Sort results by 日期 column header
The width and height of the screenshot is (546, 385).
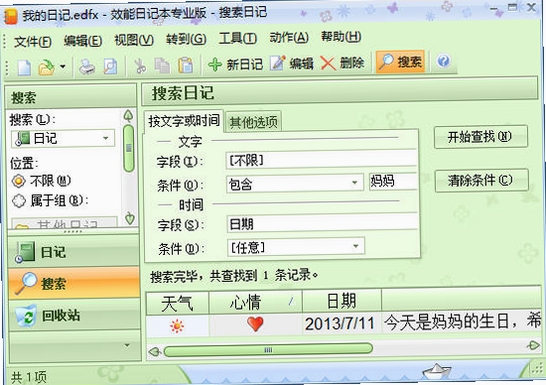click(x=342, y=301)
